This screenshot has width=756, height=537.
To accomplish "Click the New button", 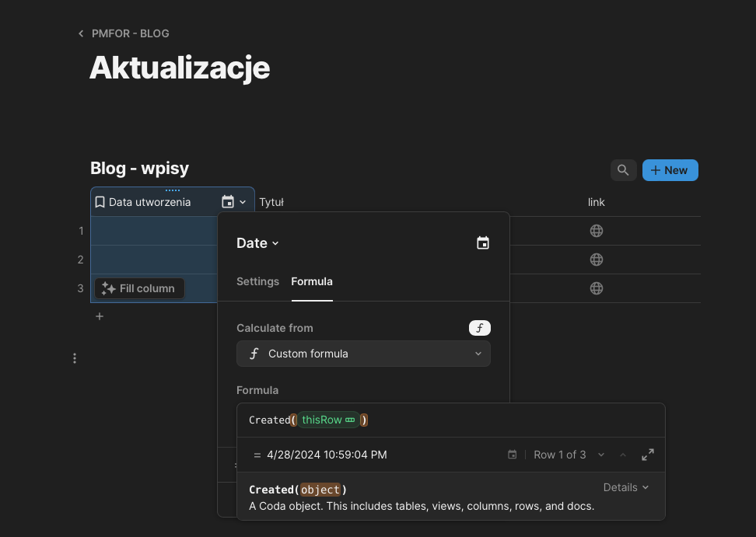I will click(670, 170).
